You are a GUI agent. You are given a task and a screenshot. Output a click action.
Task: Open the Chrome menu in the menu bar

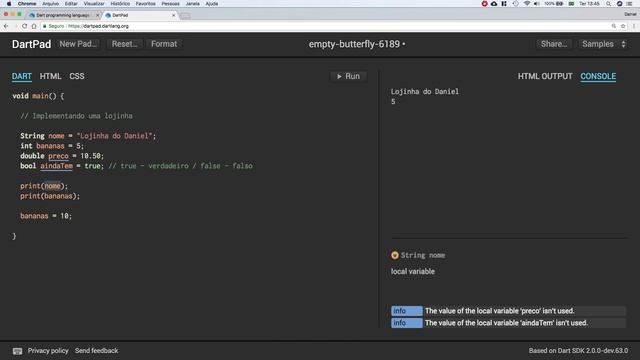click(27, 4)
